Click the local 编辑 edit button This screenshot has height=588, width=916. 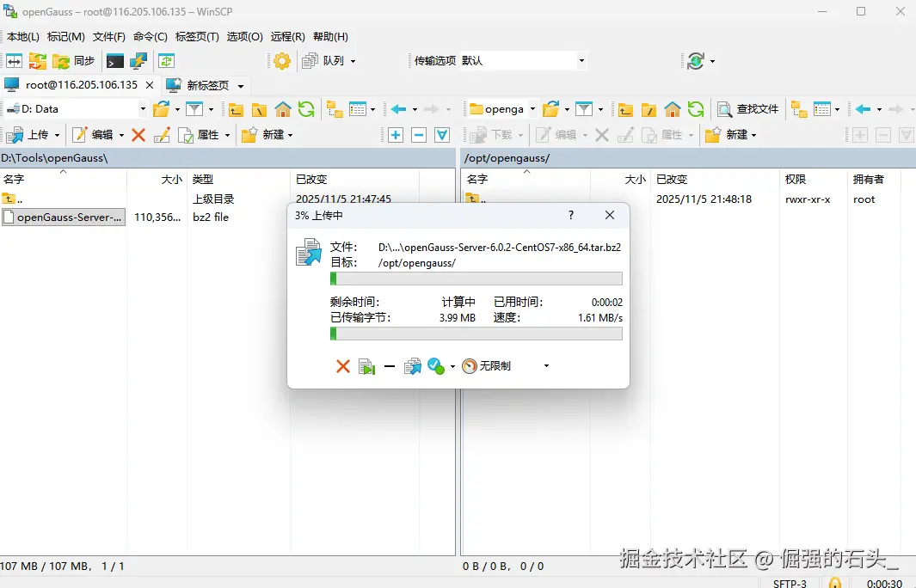93,135
